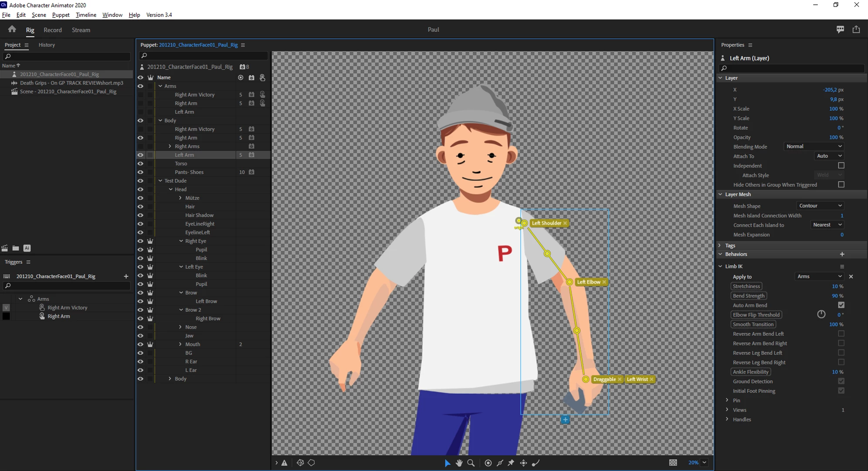
Task: Select the Hand tool in bottom toolbar
Action: pos(459,463)
